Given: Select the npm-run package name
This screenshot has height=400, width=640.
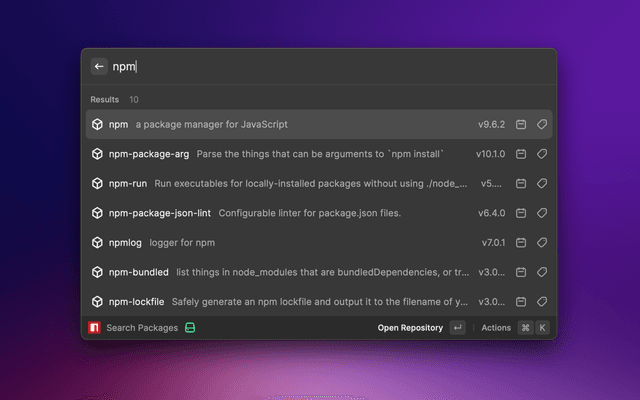Looking at the screenshot, I should click(x=128, y=184).
